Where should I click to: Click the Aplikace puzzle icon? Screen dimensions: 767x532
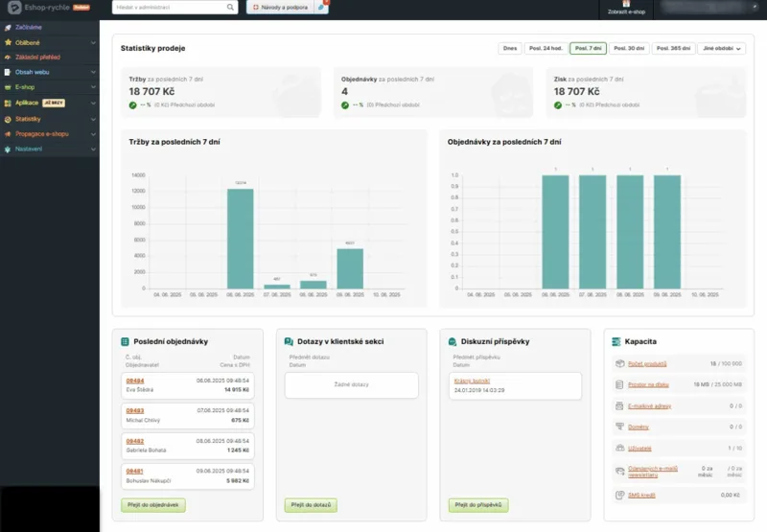[8, 104]
